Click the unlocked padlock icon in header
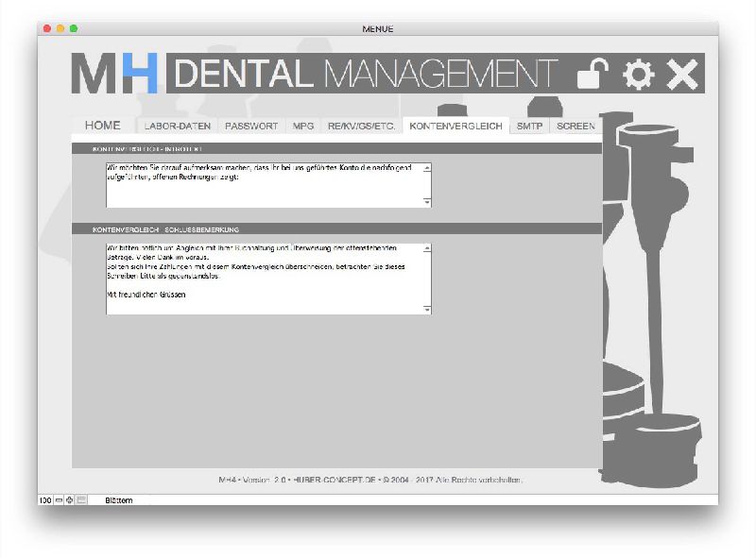 pos(593,74)
